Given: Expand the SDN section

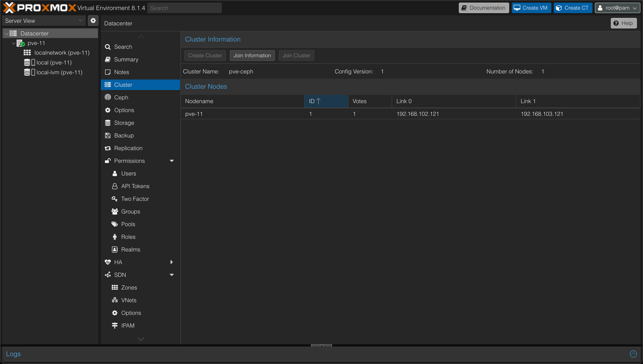Looking at the screenshot, I should (x=172, y=274).
